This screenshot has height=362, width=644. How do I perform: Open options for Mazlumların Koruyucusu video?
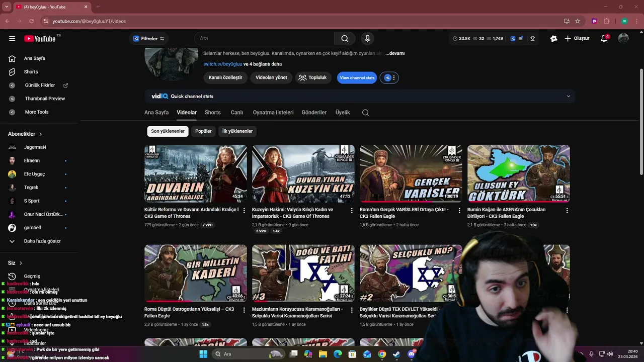(x=352, y=310)
